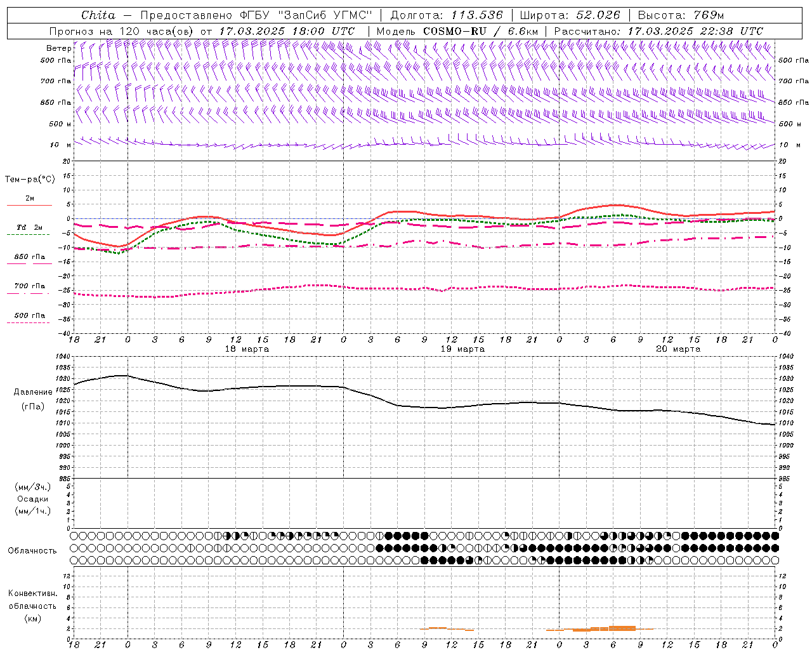The height and width of the screenshot is (650, 812).
Task: Select the "Td 2м" dew point legend entry
Action: (30, 227)
